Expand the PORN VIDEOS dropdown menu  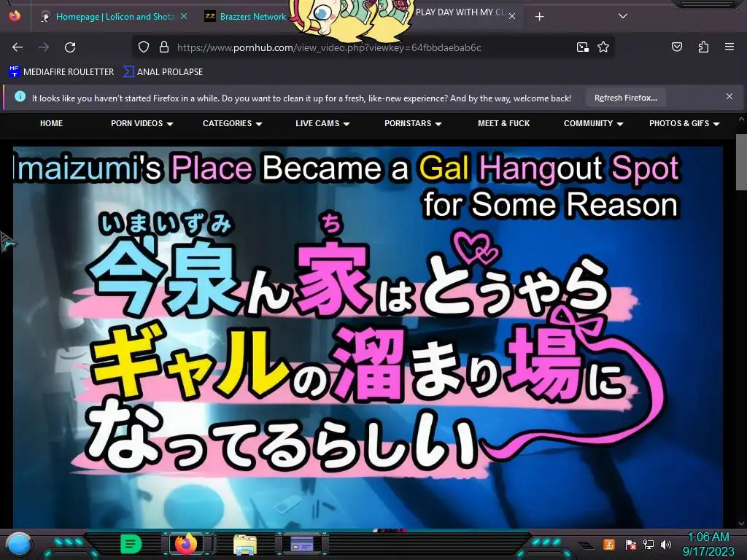pos(142,123)
